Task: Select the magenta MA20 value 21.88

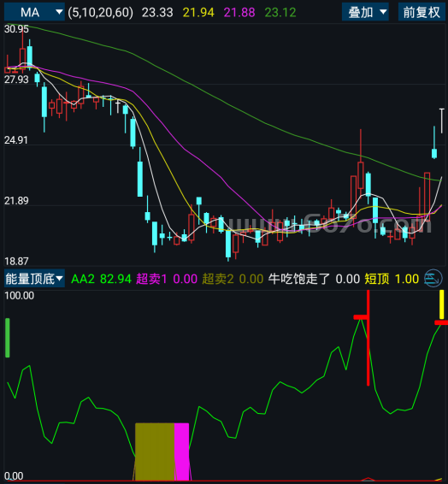Action: click(x=239, y=12)
